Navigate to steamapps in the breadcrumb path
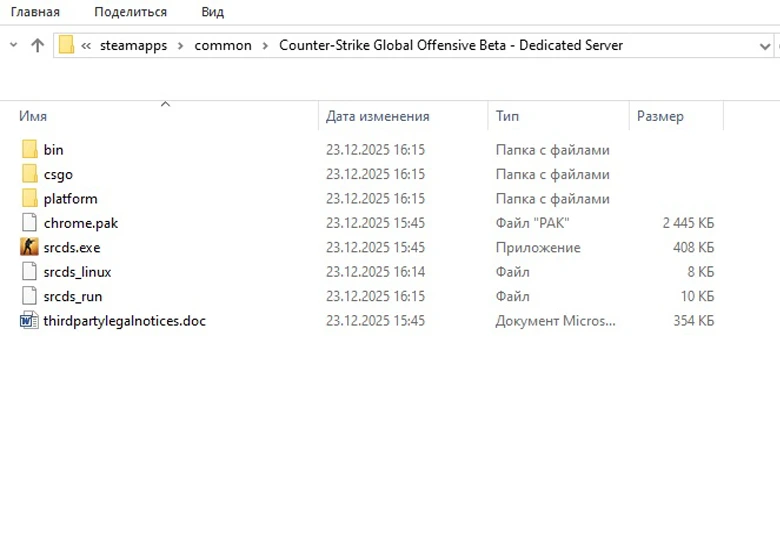 click(135, 46)
